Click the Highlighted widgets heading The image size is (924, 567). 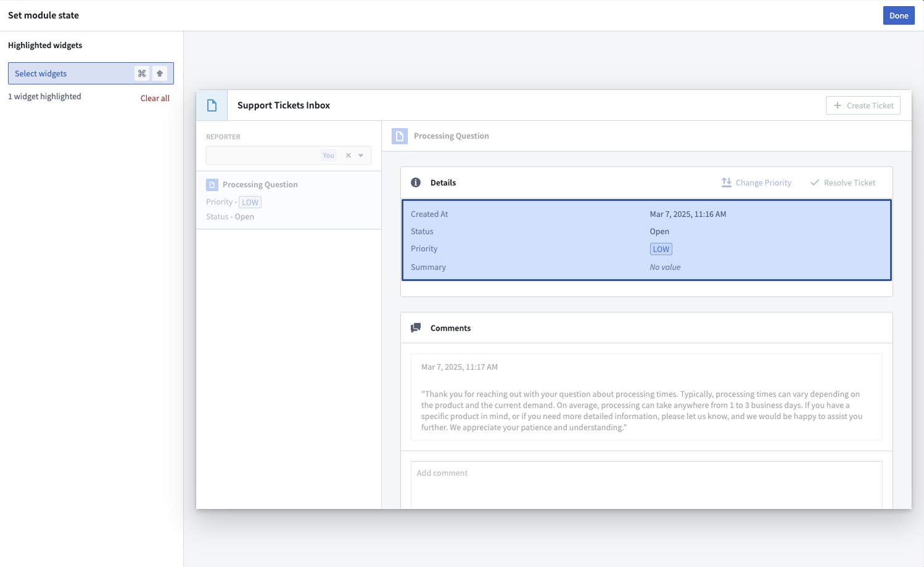click(x=45, y=46)
